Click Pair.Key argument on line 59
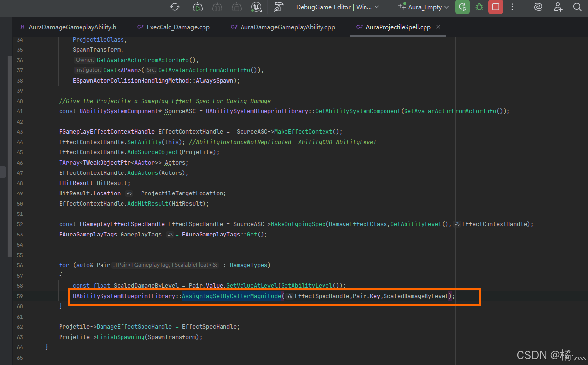 pos(366,296)
